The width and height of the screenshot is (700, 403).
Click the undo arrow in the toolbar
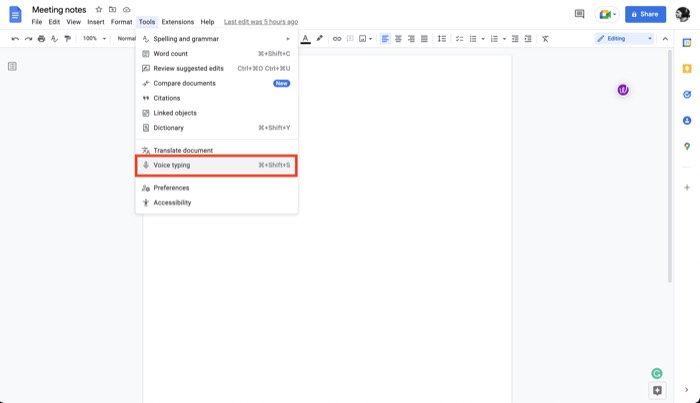coord(15,39)
